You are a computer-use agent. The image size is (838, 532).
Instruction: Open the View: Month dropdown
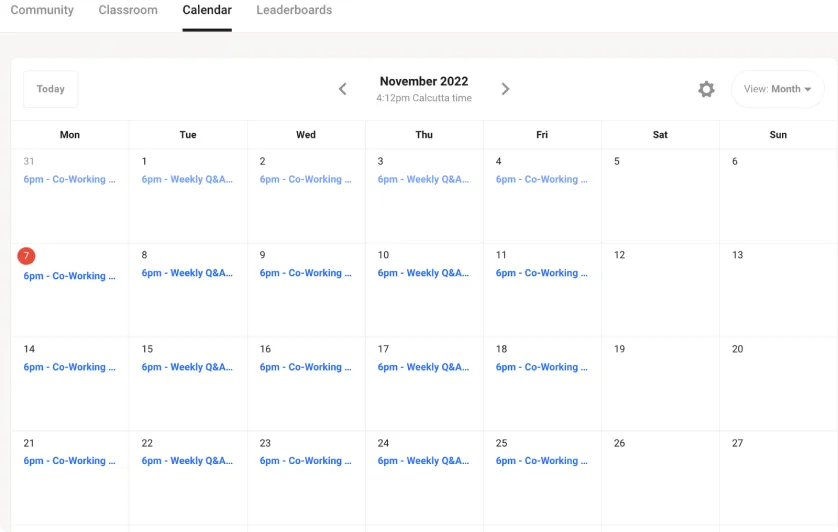coord(777,89)
